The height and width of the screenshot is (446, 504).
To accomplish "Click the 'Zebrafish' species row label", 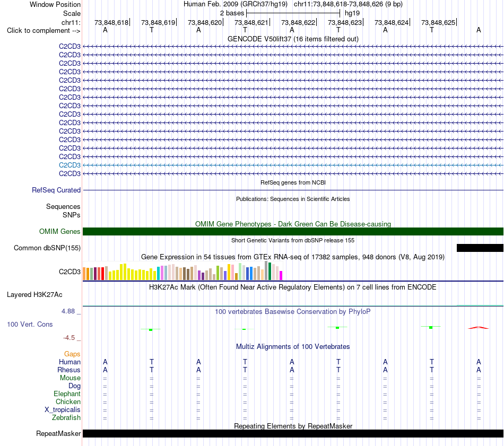I will tap(66, 418).
